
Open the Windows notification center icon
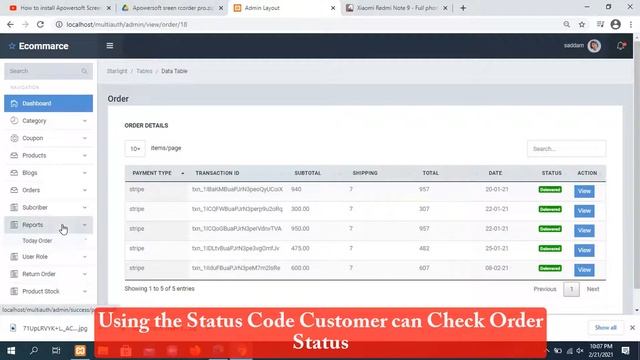[625, 350]
